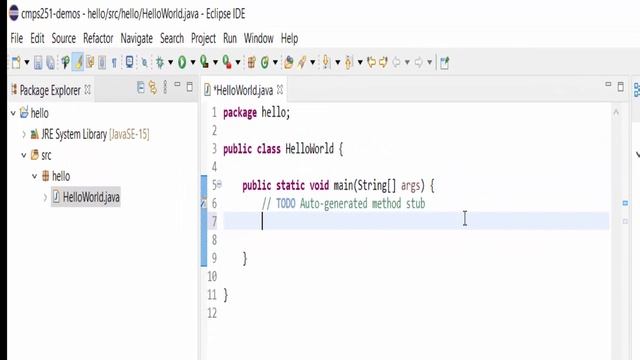
Task: Select the Package Explorer tab
Action: click(x=50, y=90)
